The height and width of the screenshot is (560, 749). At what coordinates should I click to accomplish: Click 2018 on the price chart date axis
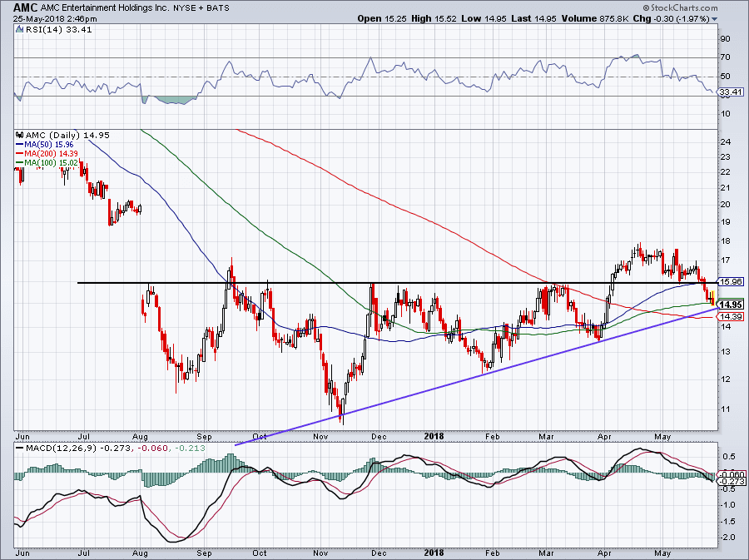point(434,436)
